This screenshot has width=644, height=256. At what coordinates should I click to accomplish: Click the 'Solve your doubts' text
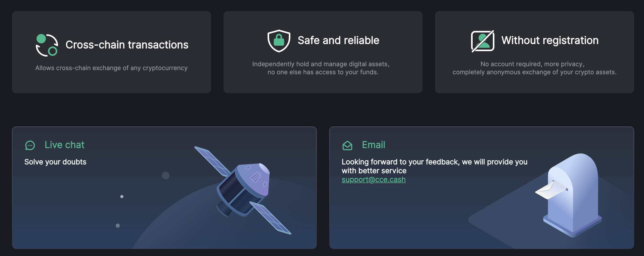(55, 162)
